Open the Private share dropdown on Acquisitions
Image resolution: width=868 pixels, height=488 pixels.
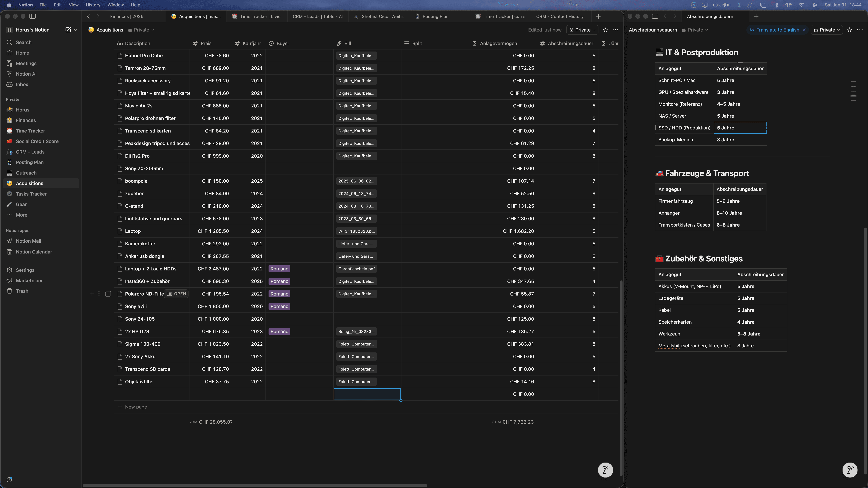click(582, 30)
